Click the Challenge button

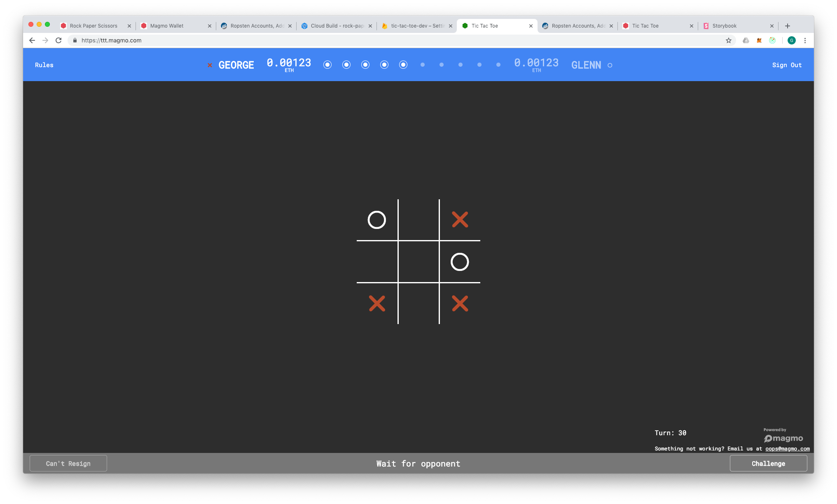click(768, 463)
